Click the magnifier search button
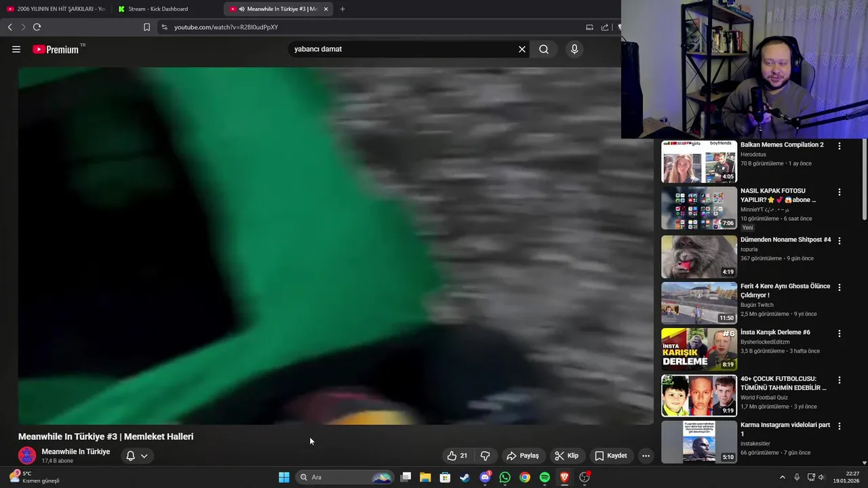Screen dimensions: 868x488 tap(544, 49)
